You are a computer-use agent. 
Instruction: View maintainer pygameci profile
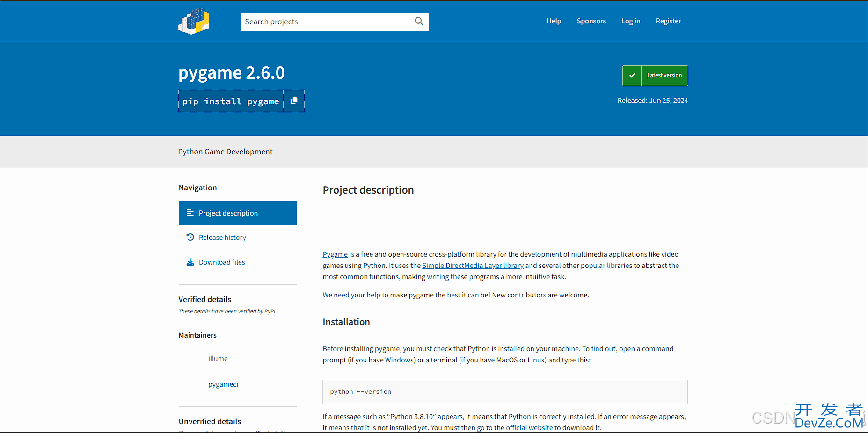(223, 384)
